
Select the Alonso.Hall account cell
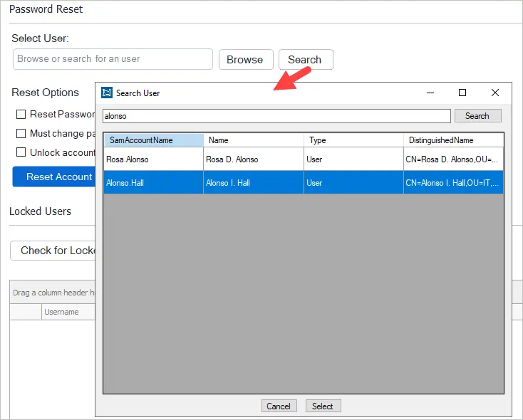pyautogui.click(x=153, y=183)
